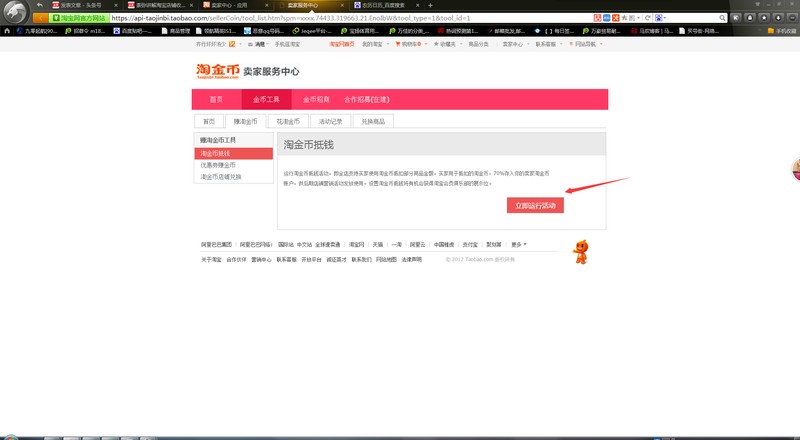
Task: Close the 卖家中心 - 应用 tab
Action: click(x=266, y=5)
